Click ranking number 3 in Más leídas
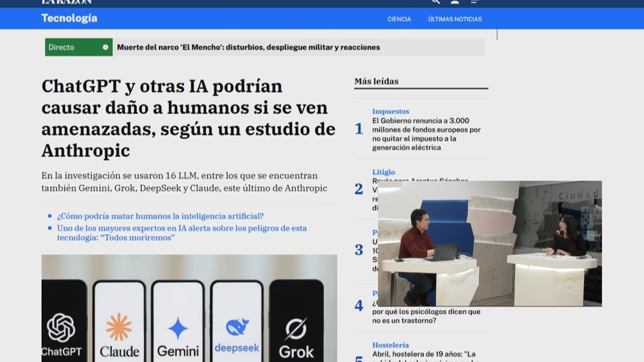644x362 pixels. tap(359, 250)
